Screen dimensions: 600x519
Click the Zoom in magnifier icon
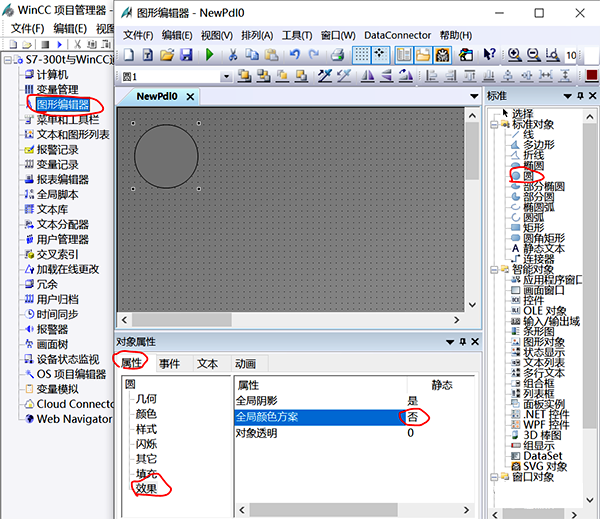(x=513, y=55)
